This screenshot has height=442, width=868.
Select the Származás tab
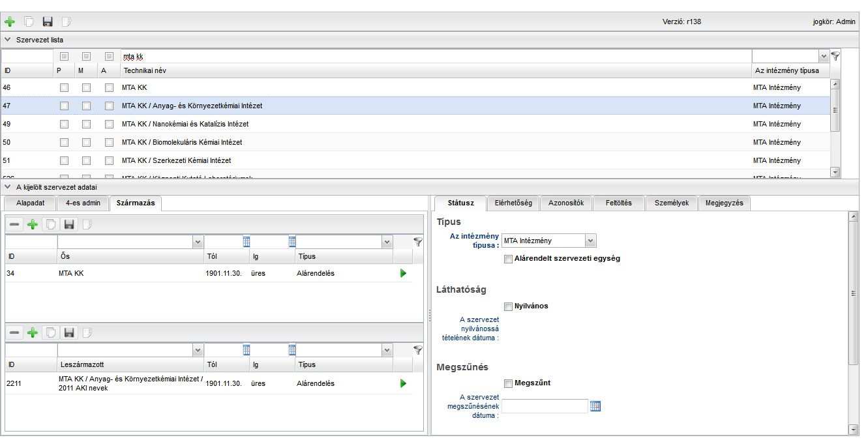[136, 203]
